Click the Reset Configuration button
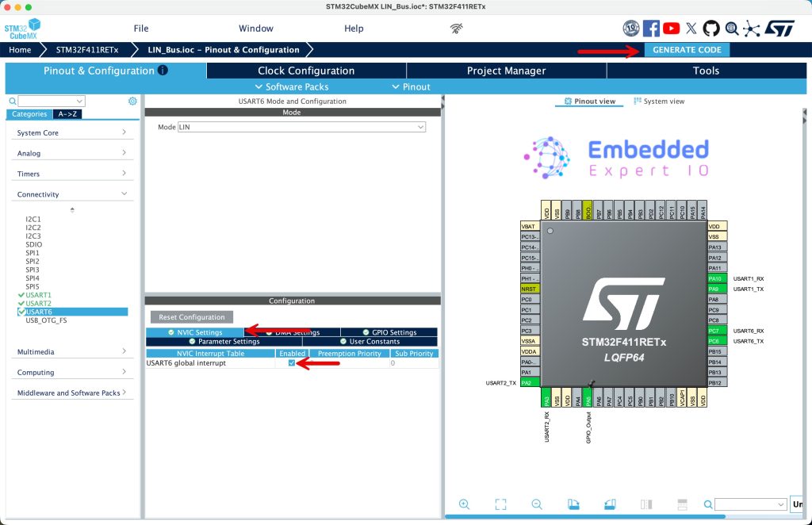812x525 pixels. [x=191, y=317]
